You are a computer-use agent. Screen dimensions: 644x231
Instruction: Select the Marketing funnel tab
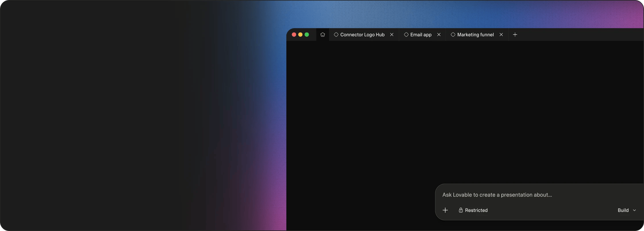click(475, 35)
